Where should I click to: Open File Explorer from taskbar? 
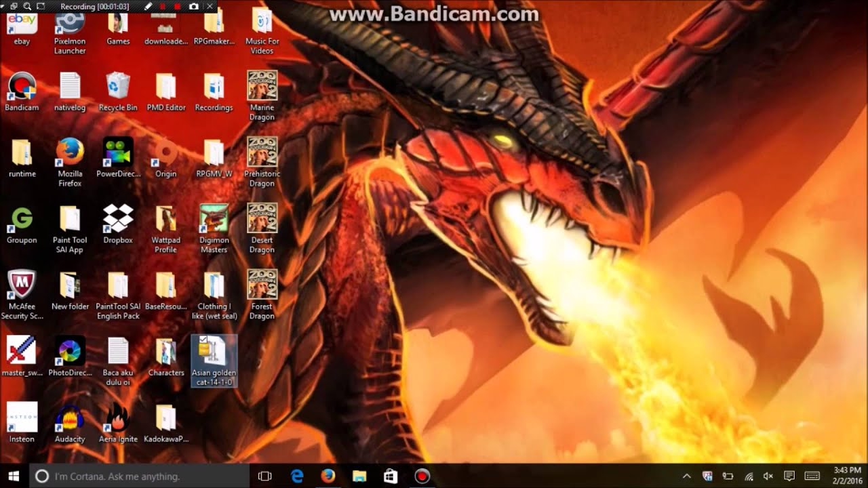point(359,476)
